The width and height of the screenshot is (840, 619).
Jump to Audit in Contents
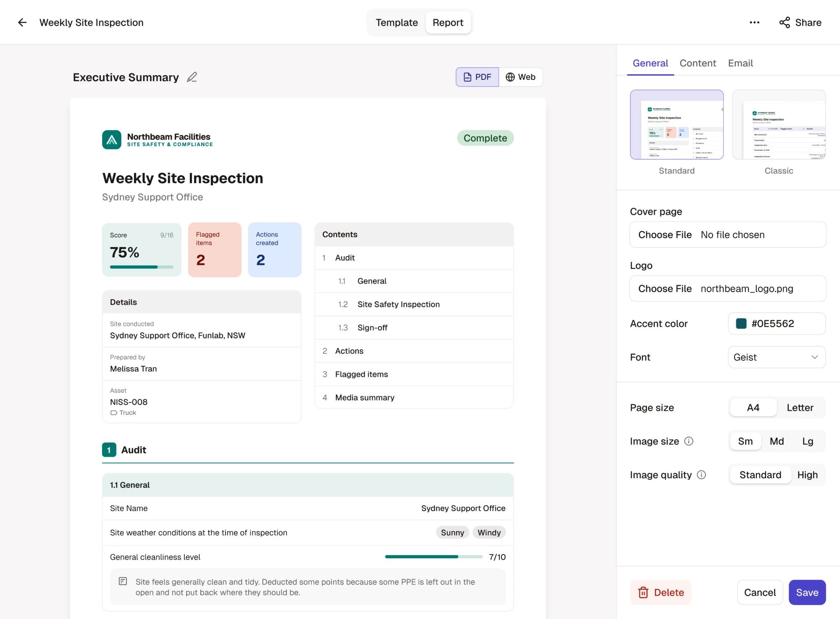click(x=414, y=258)
